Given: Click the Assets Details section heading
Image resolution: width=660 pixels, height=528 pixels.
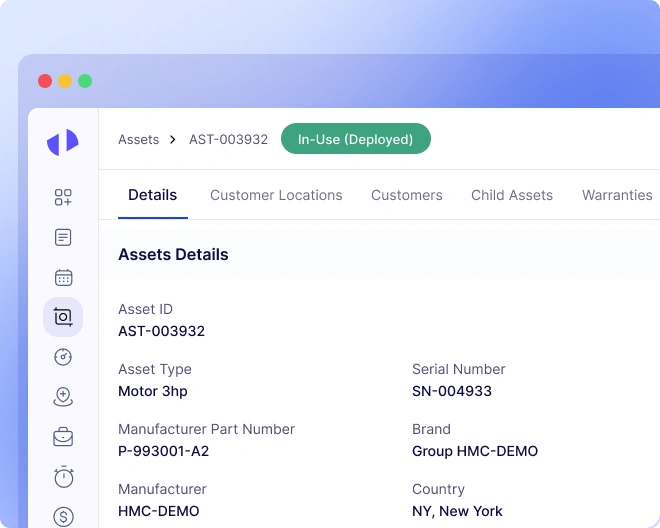Looking at the screenshot, I should 173,254.
